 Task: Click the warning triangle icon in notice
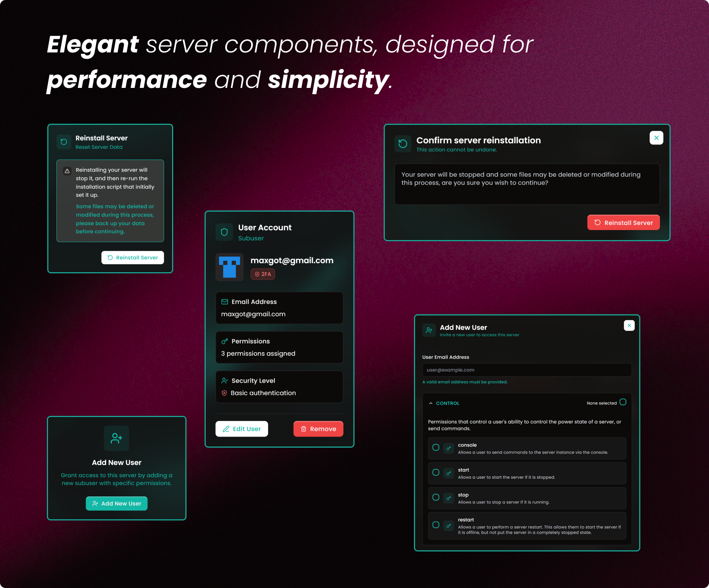click(x=67, y=171)
